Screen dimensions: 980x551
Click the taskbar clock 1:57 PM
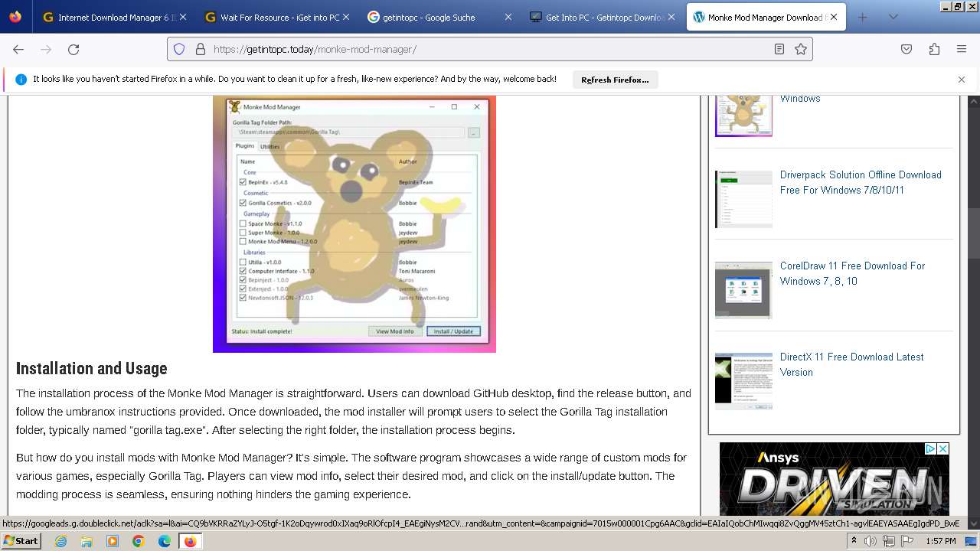pos(940,541)
